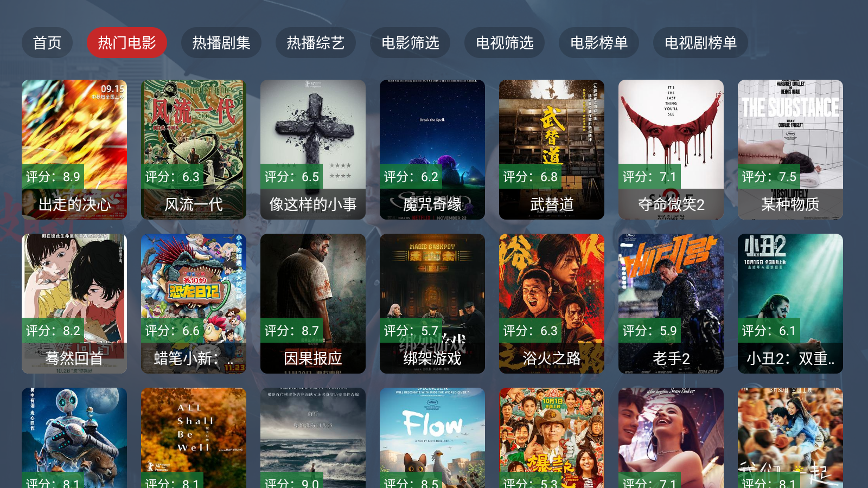Open the 电视剧榜单 tab
Screen dimensions: 868x488
[700, 43]
